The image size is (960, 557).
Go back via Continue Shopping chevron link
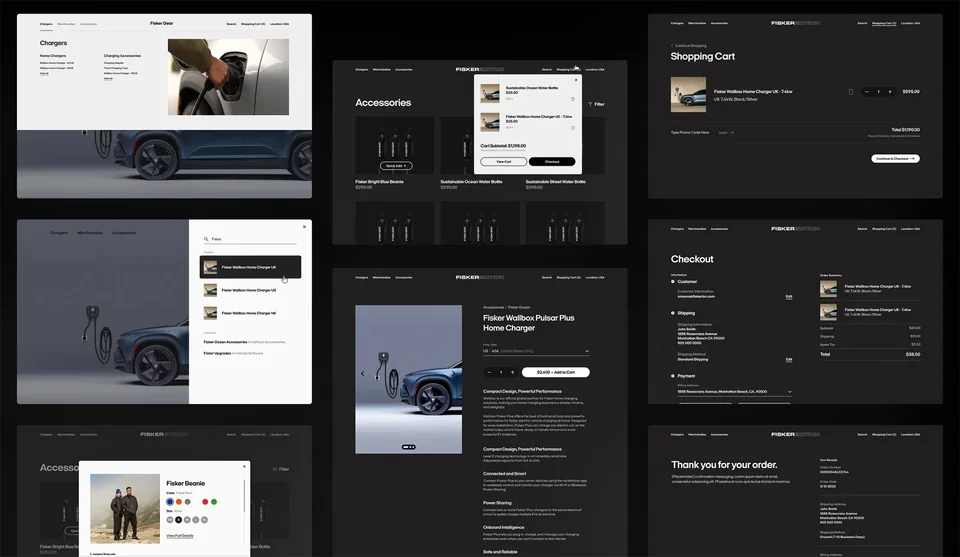tap(689, 46)
